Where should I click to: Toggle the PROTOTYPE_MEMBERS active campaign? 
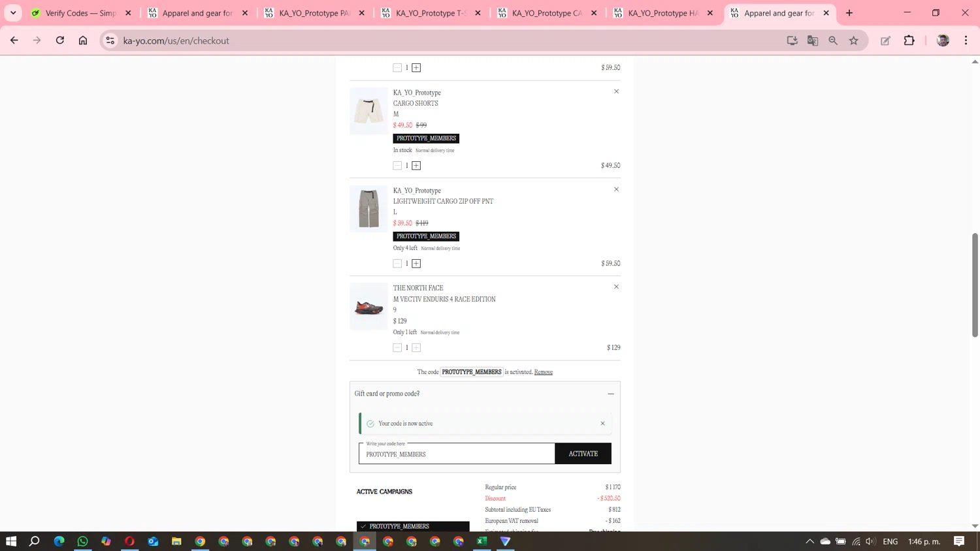413,526
